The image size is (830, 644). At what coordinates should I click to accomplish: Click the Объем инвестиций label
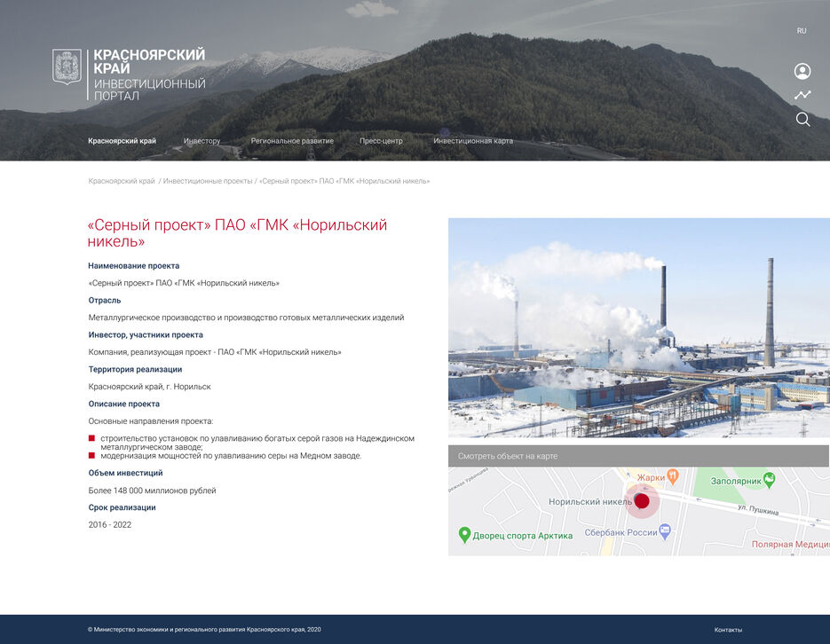click(125, 473)
